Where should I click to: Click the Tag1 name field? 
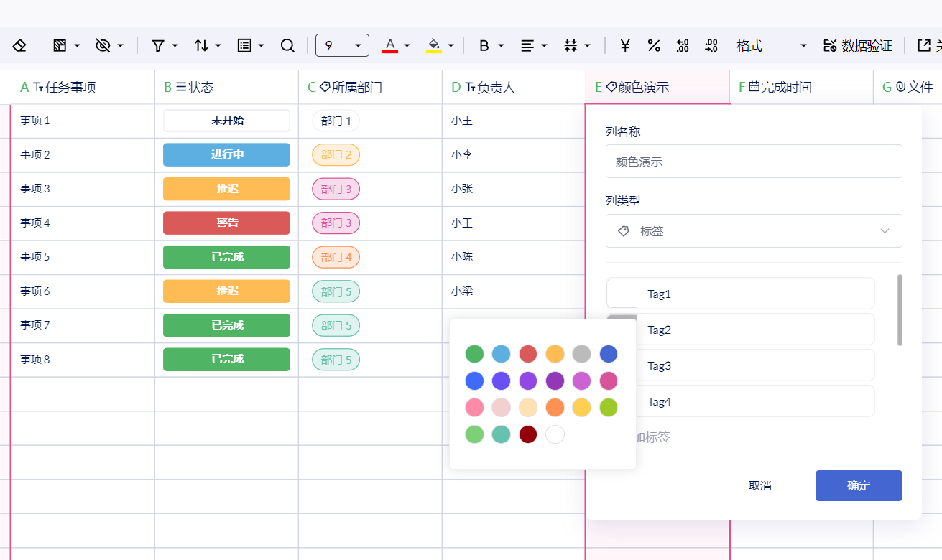(x=756, y=294)
